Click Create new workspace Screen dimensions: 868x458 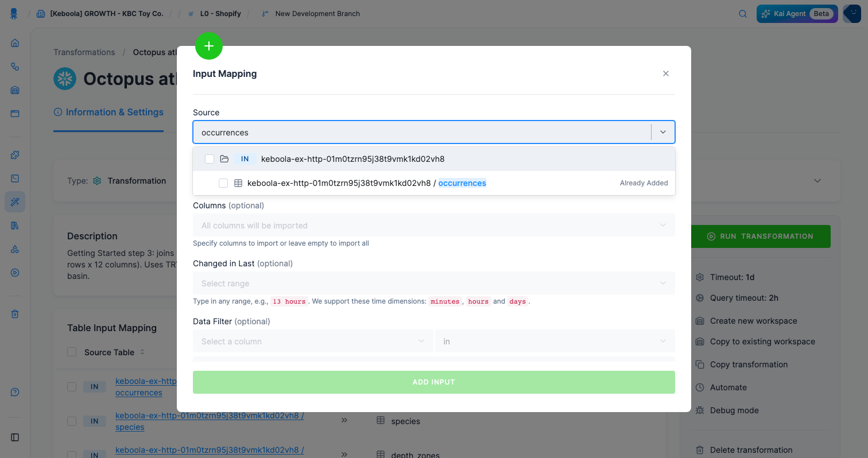pyautogui.click(x=746, y=321)
